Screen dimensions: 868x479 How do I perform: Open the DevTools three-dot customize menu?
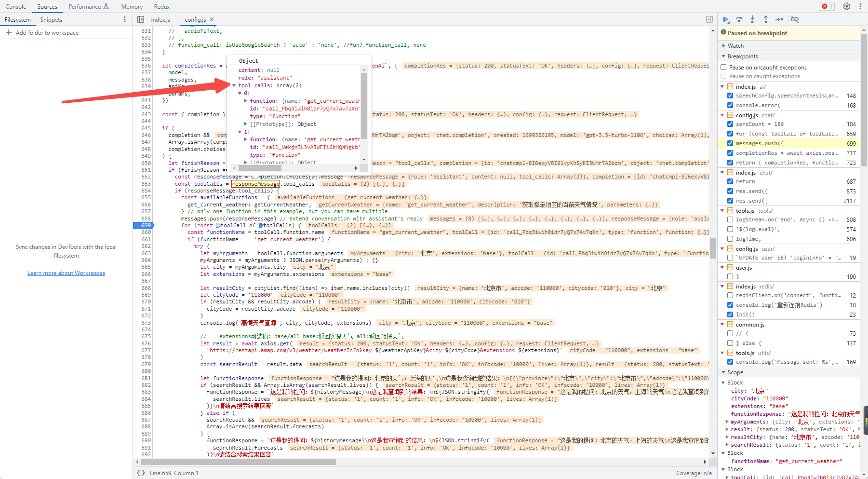click(x=860, y=6)
